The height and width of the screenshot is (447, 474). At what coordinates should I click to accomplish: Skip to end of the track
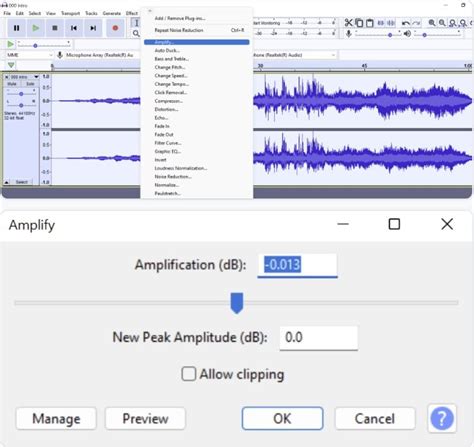point(93,28)
